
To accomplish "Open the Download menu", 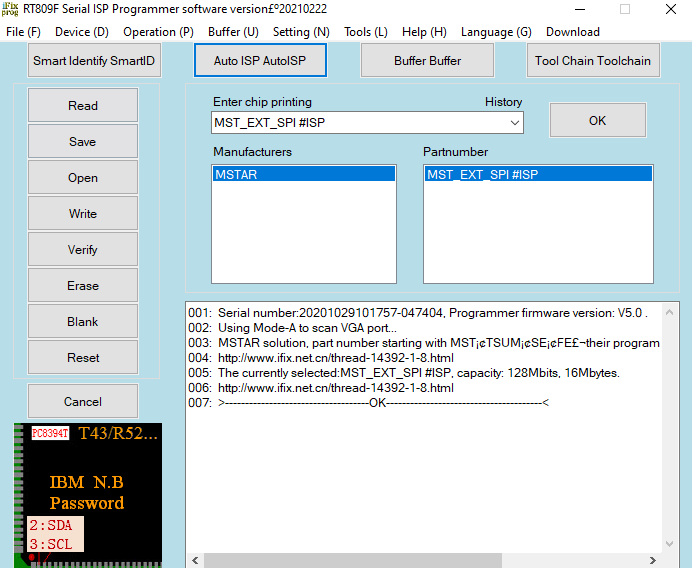I will tap(572, 32).
